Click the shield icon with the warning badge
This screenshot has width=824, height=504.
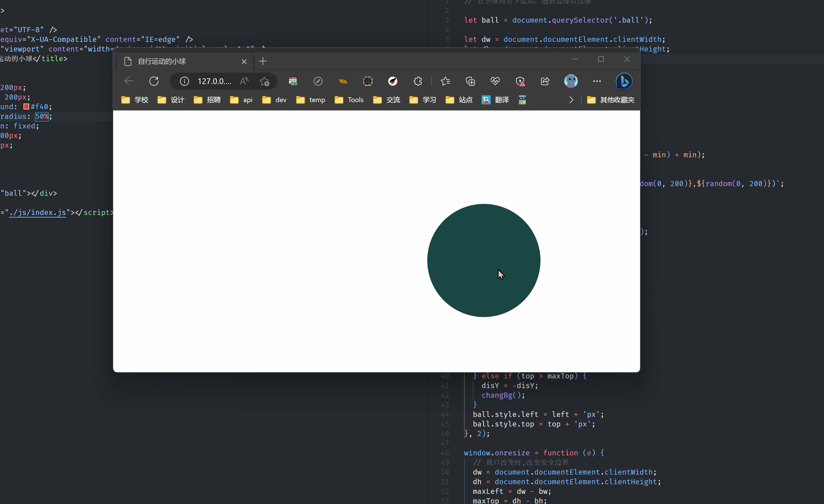pos(520,81)
